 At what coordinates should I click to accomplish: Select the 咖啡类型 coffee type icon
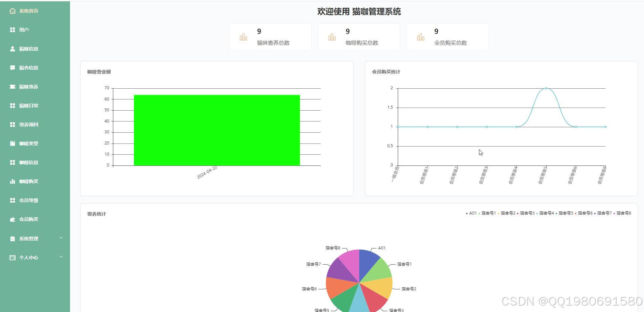[x=12, y=143]
